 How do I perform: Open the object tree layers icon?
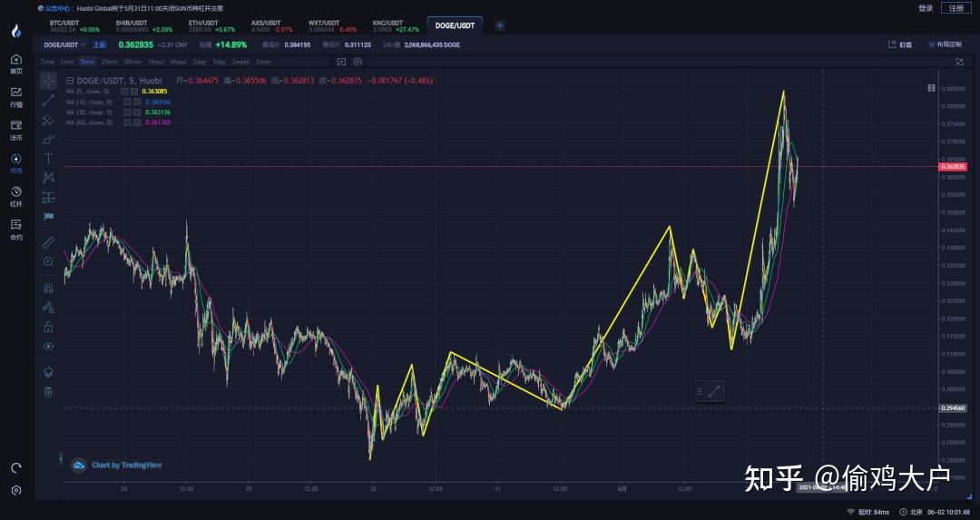pos(48,372)
